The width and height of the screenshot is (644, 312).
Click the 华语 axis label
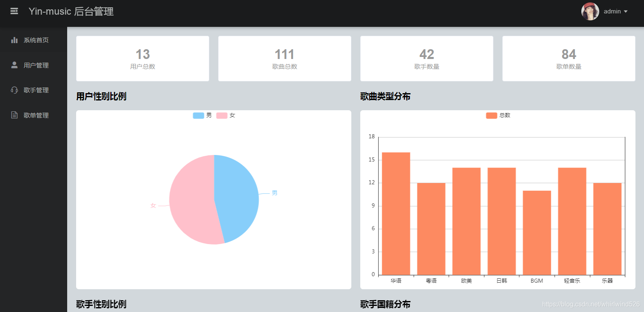point(396,281)
